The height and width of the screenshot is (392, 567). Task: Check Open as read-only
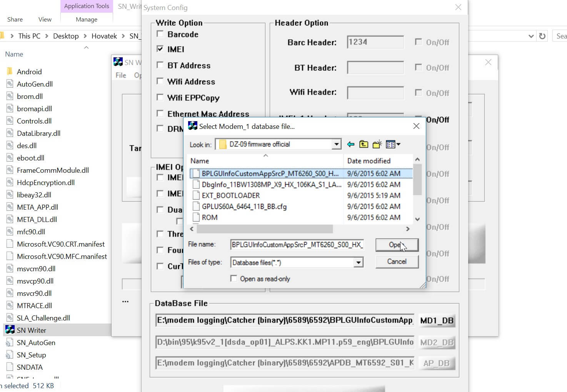(x=233, y=278)
